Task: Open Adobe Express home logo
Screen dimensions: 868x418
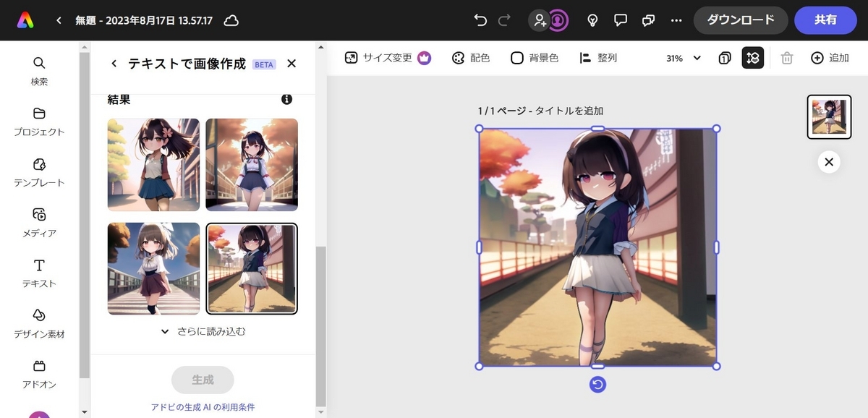Action: pyautogui.click(x=25, y=20)
